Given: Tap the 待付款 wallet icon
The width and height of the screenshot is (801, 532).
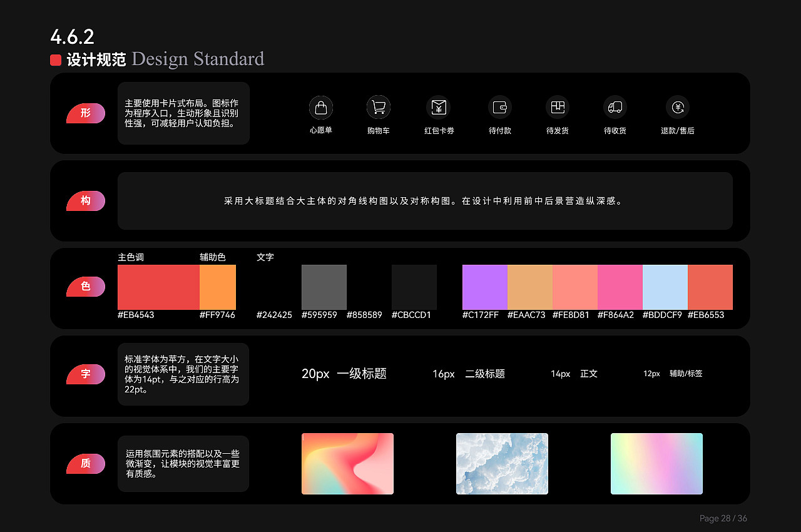Looking at the screenshot, I should click(500, 108).
